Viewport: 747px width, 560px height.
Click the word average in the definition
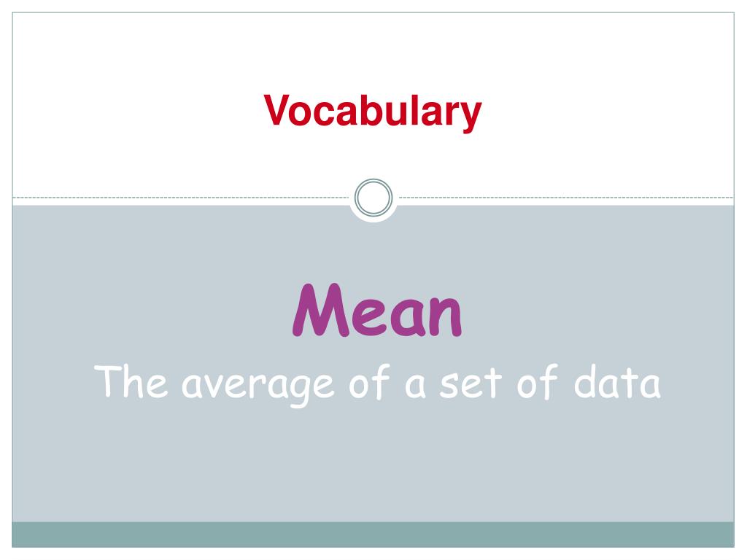click(258, 386)
